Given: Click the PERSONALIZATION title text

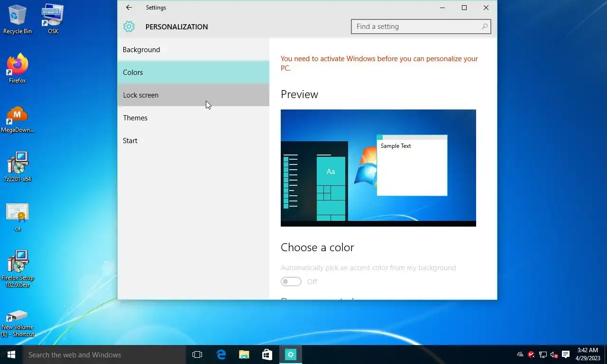Looking at the screenshot, I should point(176,27).
